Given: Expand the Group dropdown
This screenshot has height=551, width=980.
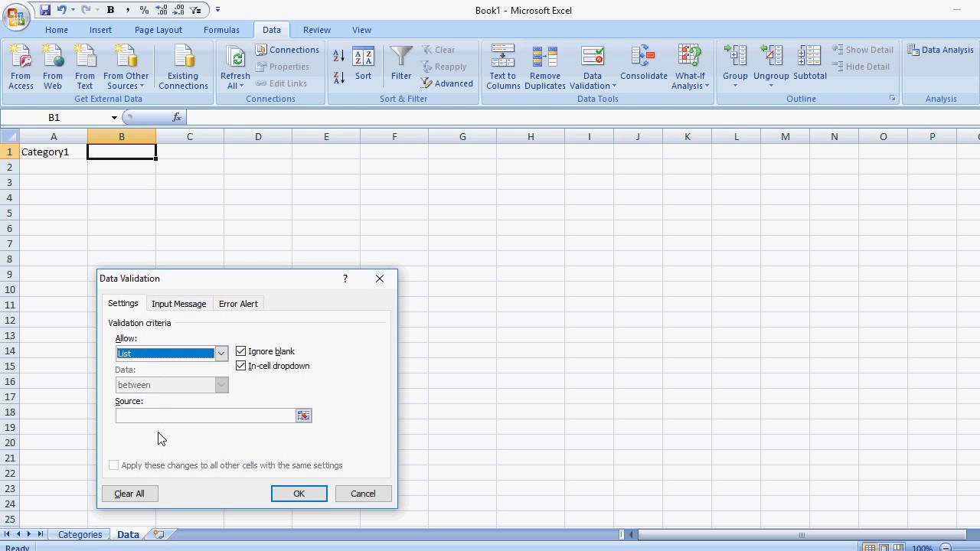Looking at the screenshot, I should [735, 85].
